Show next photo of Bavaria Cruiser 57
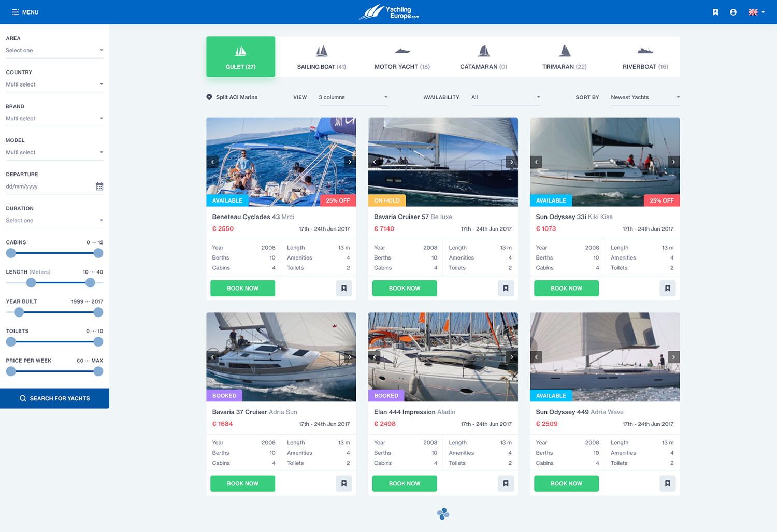This screenshot has width=777, height=532. coord(512,162)
